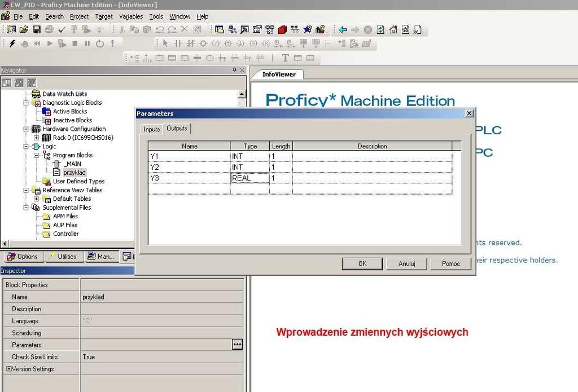Collapse the Hardware Configuration node

26,129
